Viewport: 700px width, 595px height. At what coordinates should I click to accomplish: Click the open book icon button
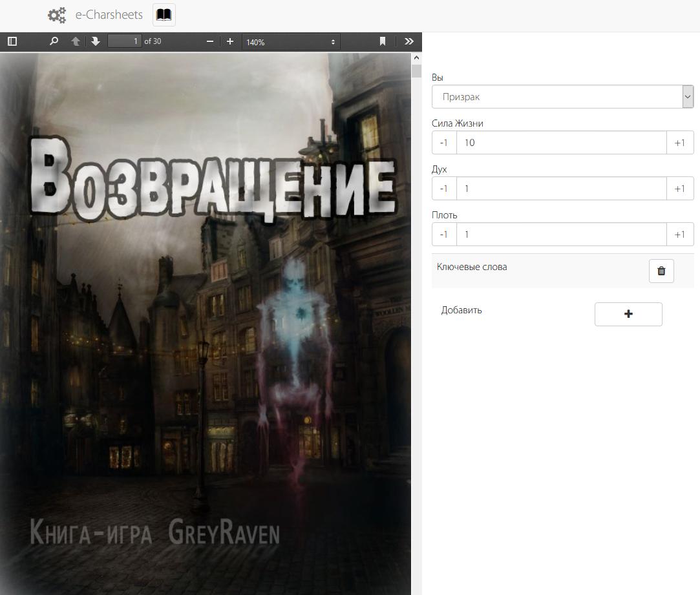point(164,15)
